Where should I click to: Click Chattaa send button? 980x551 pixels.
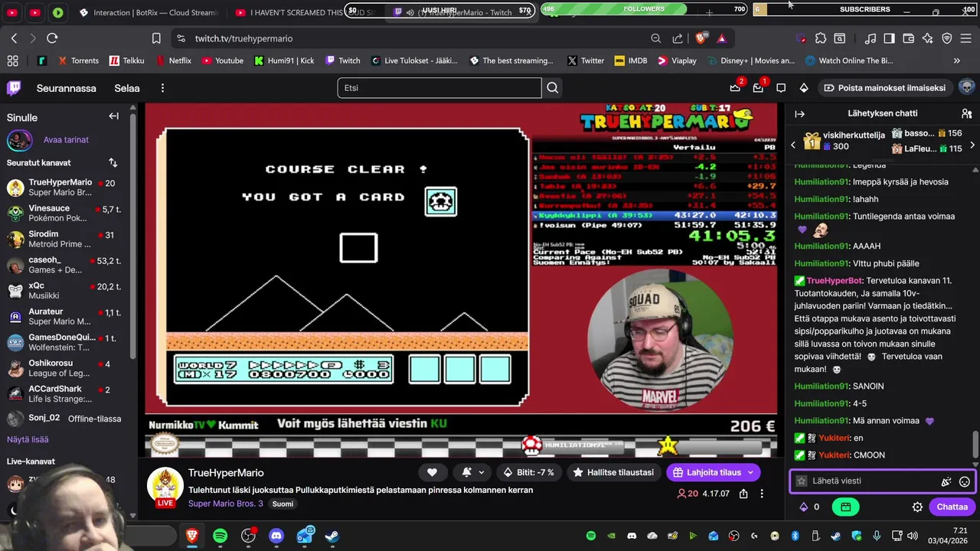[x=952, y=507]
